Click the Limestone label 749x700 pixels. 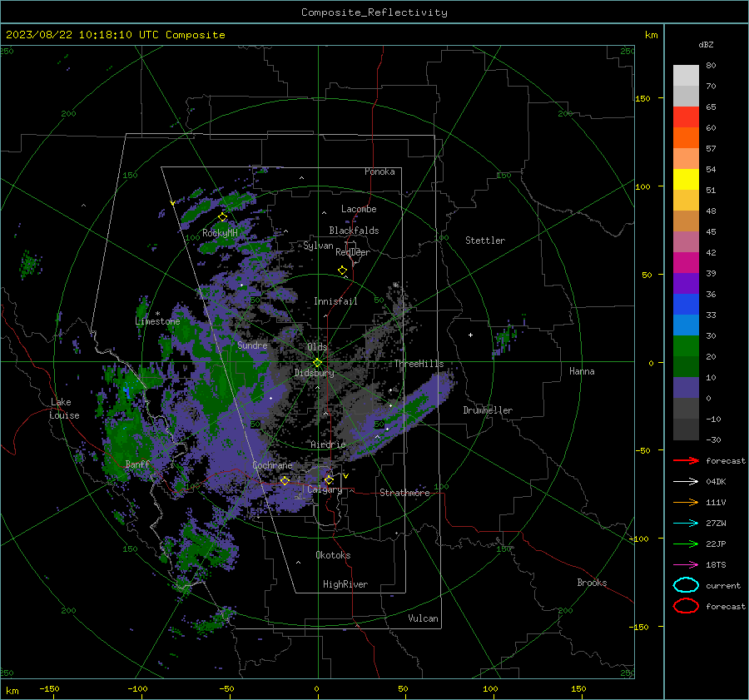point(157,321)
